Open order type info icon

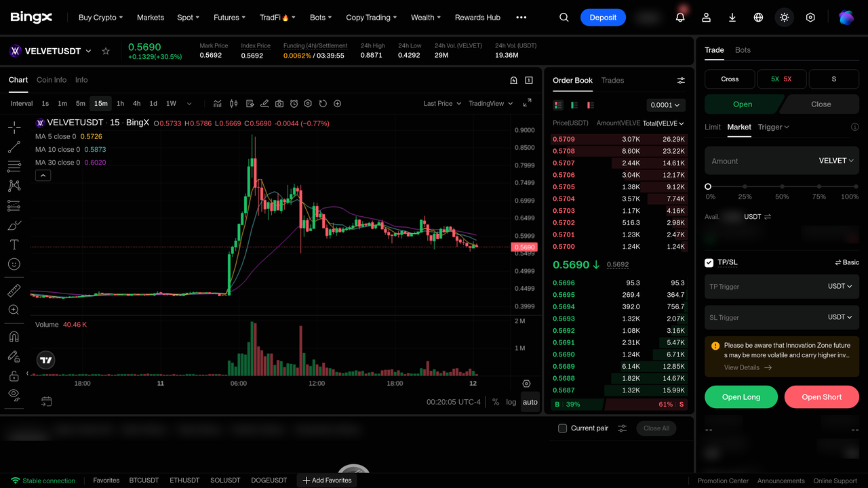pyautogui.click(x=854, y=127)
